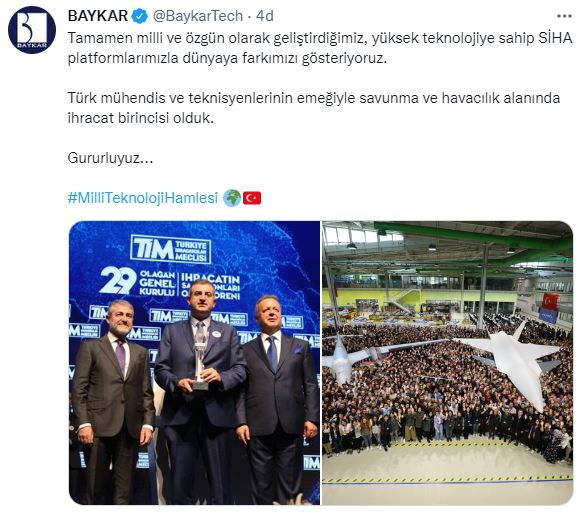This screenshot has height=517, width=586.
Task: Click the large TIM logo in photo
Action: pos(171,249)
